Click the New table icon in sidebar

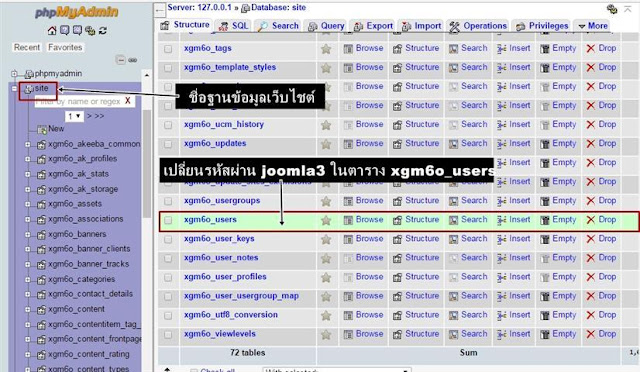(x=42, y=130)
